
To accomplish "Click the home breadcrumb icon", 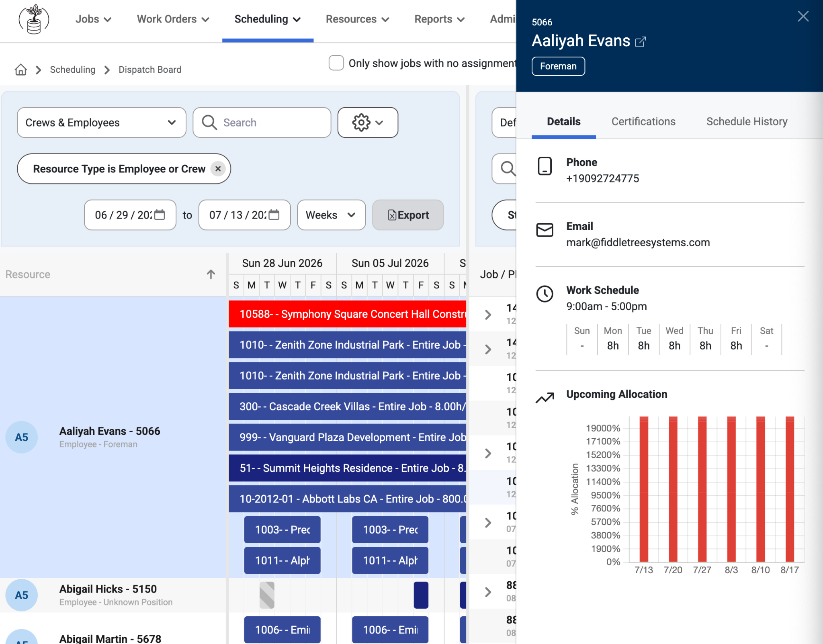I will point(21,70).
